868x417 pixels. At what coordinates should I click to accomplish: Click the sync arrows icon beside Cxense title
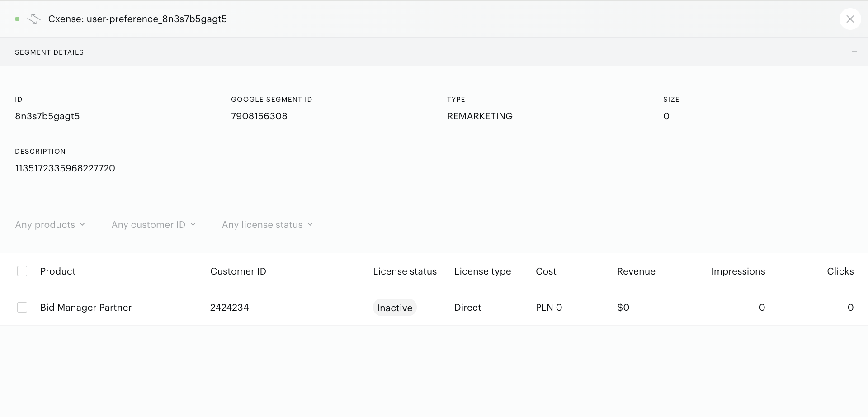pos(34,19)
